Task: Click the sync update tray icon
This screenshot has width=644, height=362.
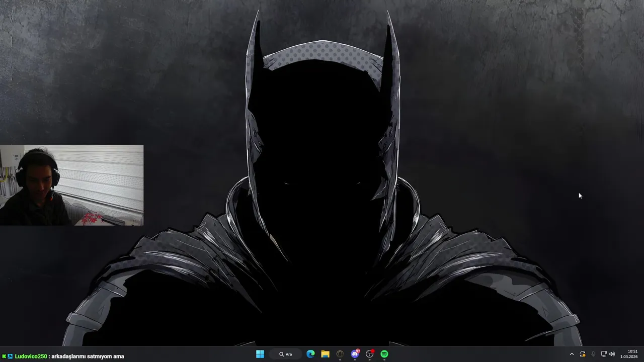Action: point(583,354)
